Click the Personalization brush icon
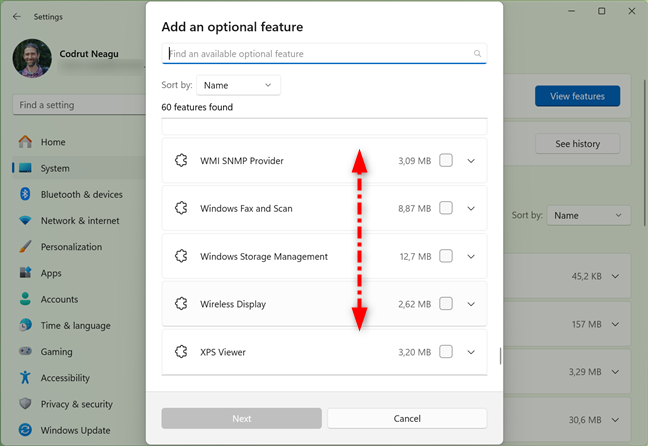 click(x=25, y=246)
